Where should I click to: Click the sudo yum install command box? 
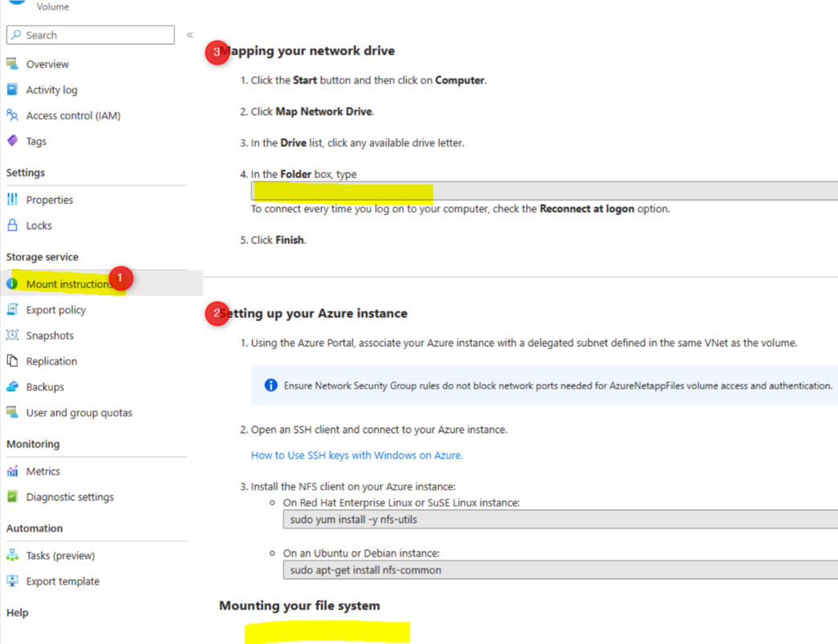pyautogui.click(x=560, y=519)
